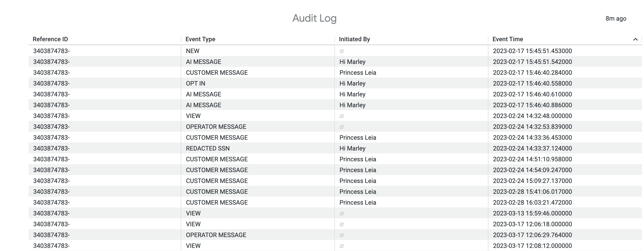Image resolution: width=644 pixels, height=251 pixels.
Task: Click the Event Time column header
Action: 507,39
